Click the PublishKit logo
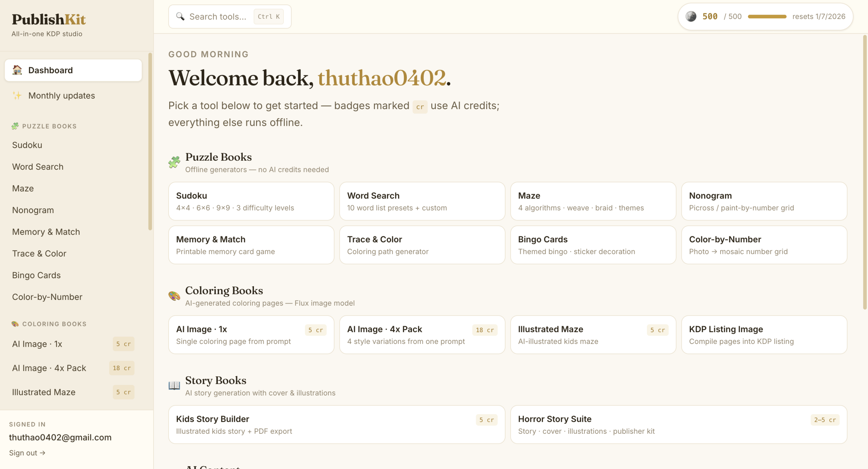 tap(49, 19)
